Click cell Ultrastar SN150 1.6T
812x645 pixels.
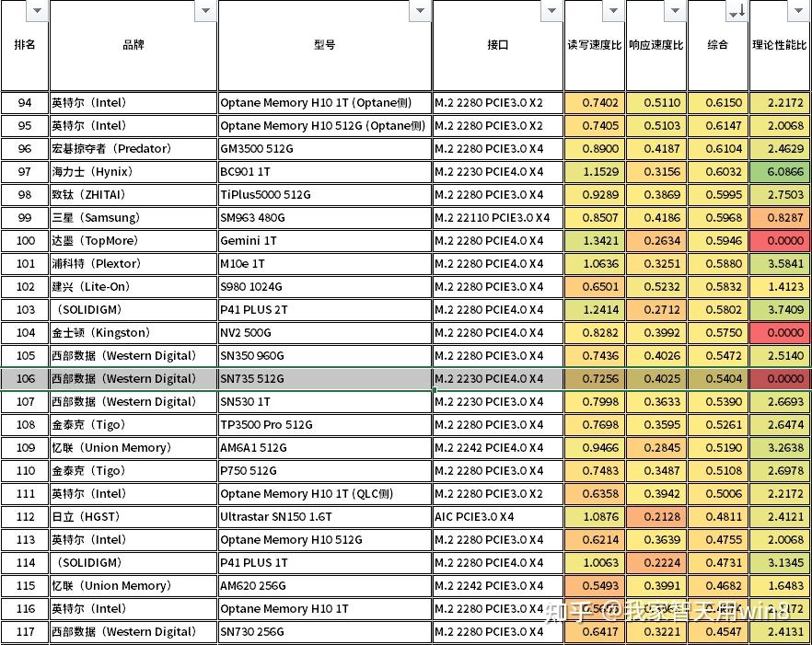(x=325, y=516)
